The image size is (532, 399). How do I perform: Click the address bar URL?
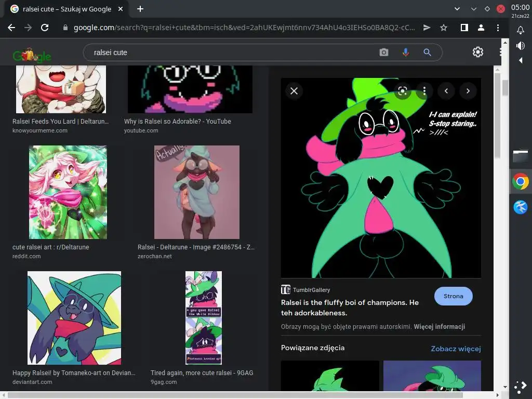244,28
